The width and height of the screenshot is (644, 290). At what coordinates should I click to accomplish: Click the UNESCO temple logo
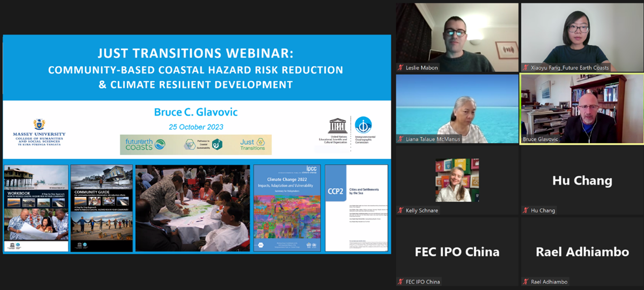pos(337,126)
